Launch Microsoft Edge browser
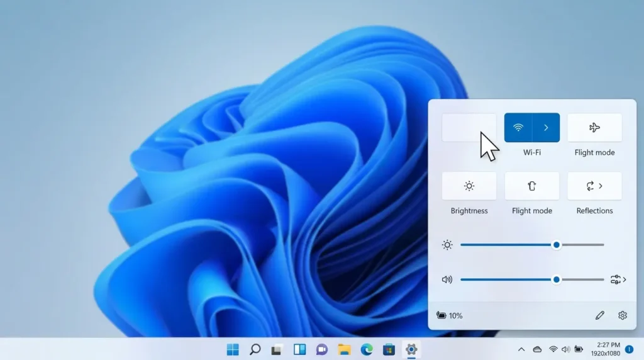Viewport: 644px width, 360px height. click(367, 350)
